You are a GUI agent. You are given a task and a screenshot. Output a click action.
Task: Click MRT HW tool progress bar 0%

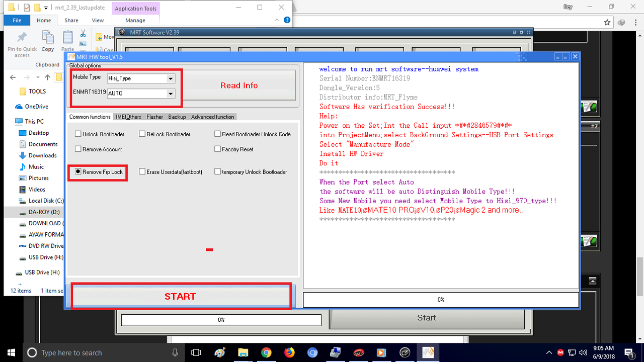pyautogui.click(x=441, y=300)
